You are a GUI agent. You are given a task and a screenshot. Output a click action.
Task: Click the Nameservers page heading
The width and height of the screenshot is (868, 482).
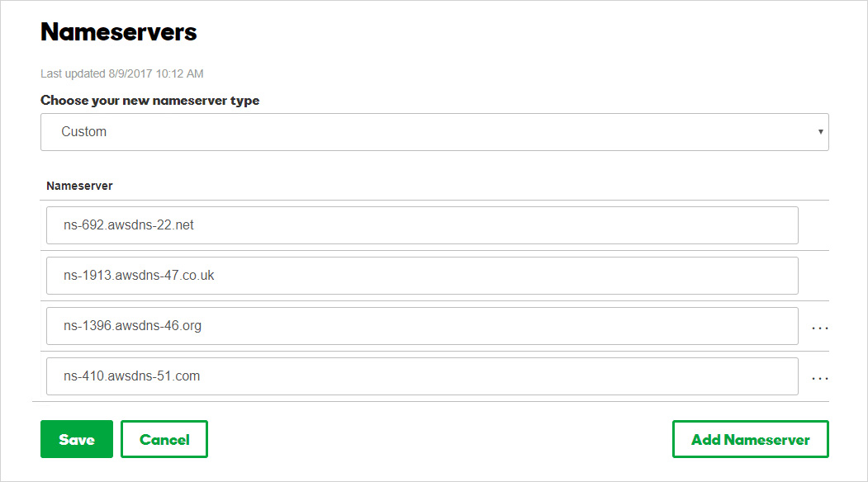pyautogui.click(x=119, y=32)
